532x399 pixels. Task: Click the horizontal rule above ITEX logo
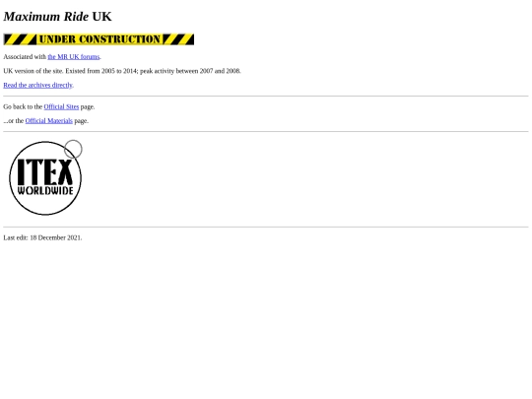coord(266,131)
